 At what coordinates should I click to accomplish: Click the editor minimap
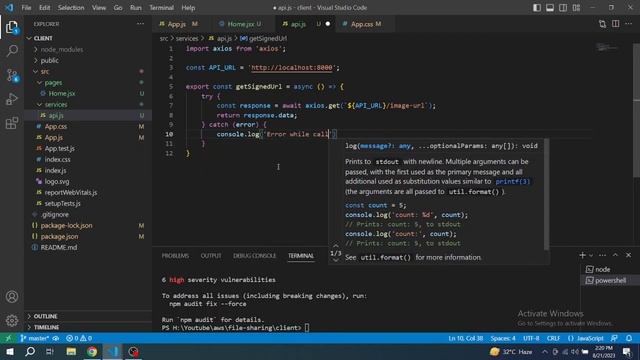(x=607, y=48)
